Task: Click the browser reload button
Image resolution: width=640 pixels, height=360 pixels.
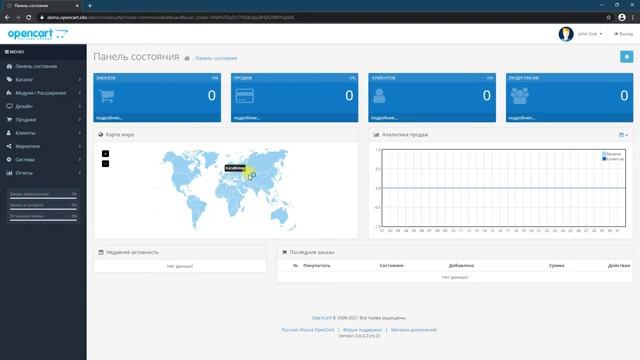Action: click(29, 18)
